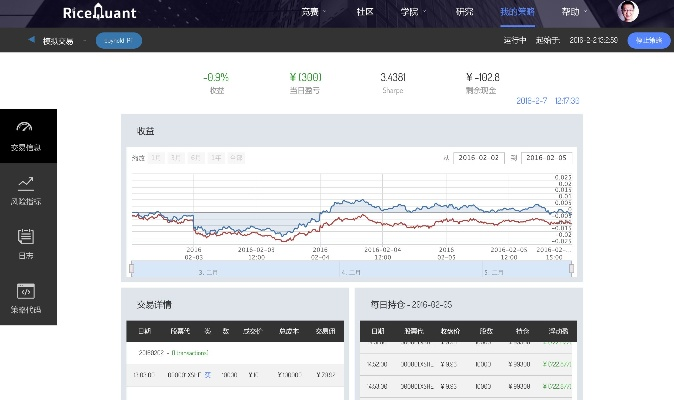Click the chart range navigator bar
The width and height of the screenshot is (674, 400).
[x=351, y=270]
